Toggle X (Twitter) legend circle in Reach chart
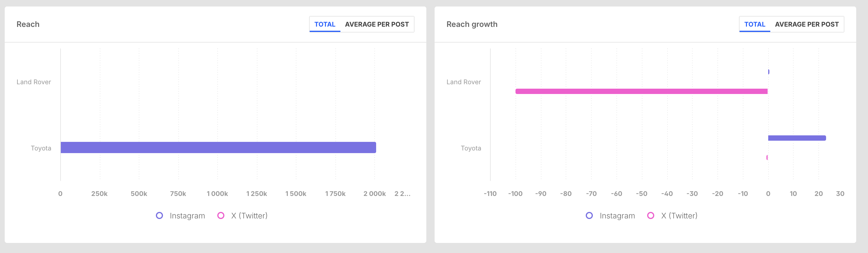 coord(221,215)
